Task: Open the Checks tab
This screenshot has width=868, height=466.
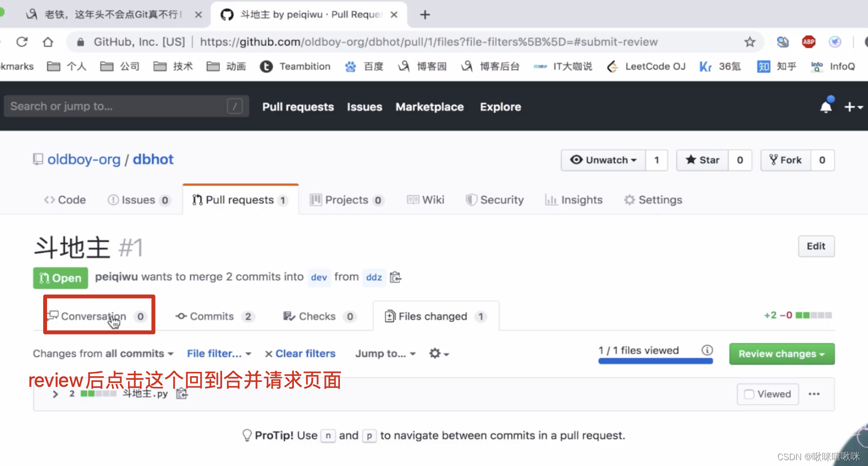Action: (x=320, y=316)
